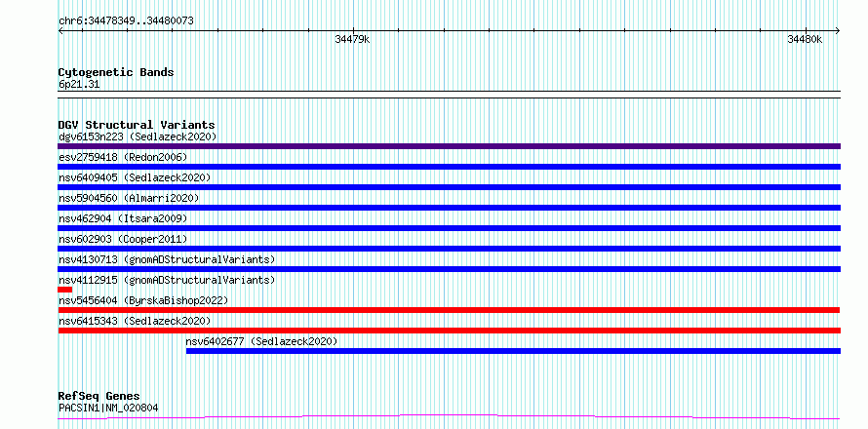Click the blue bar under nsv4130713

[449, 269]
